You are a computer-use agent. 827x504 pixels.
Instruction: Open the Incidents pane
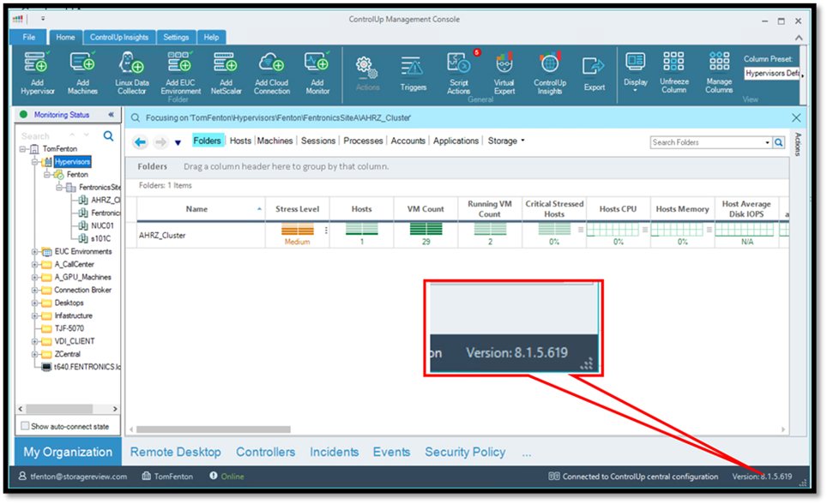tap(334, 453)
